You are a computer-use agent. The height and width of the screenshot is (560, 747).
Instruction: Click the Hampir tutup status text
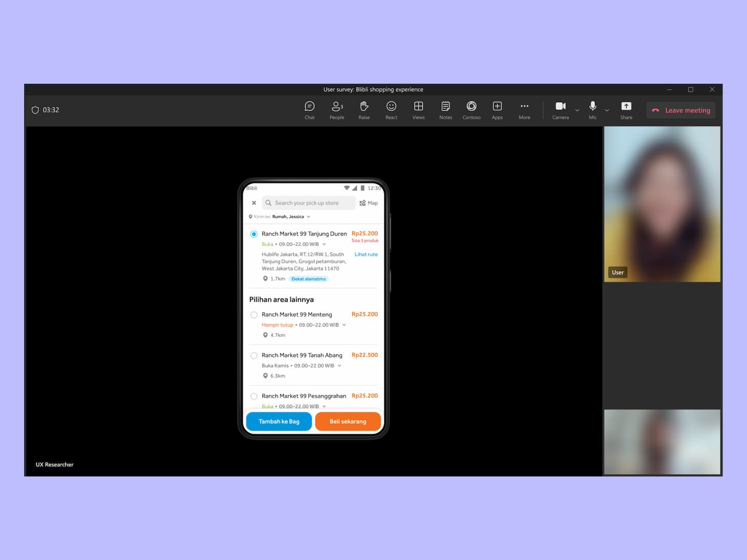click(x=278, y=325)
